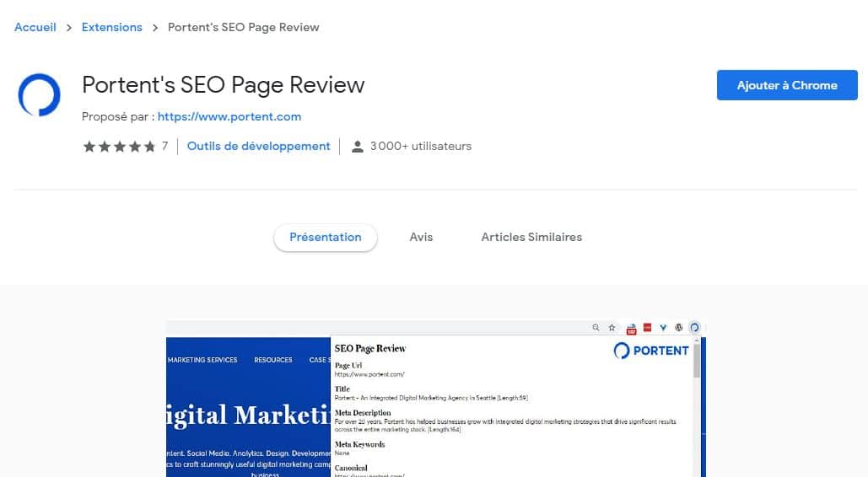
Task: Click the Canonical label in the preview
Action: [351, 468]
